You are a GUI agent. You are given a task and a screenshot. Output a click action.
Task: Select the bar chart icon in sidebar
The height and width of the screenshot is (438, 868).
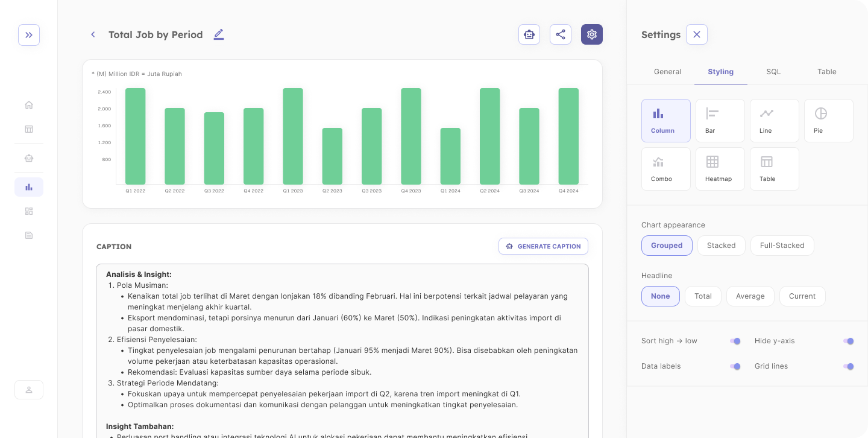[x=29, y=187]
